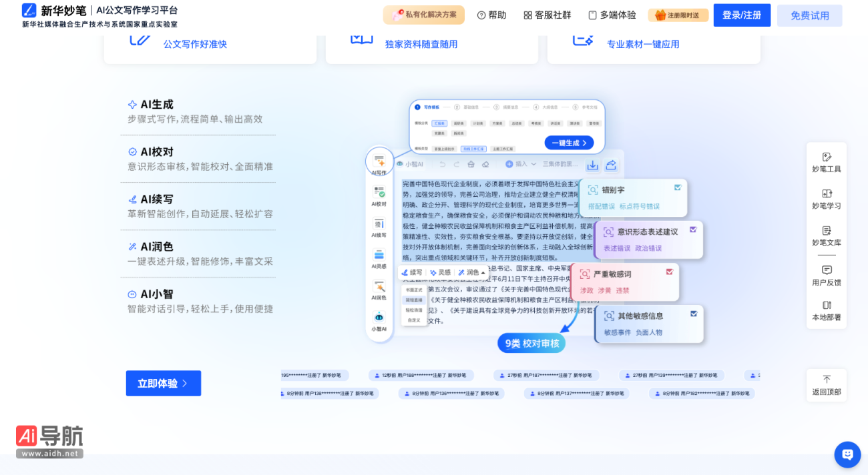Click the ticker entry for 用户188
The width and height of the screenshot is (868, 475).
(421, 376)
